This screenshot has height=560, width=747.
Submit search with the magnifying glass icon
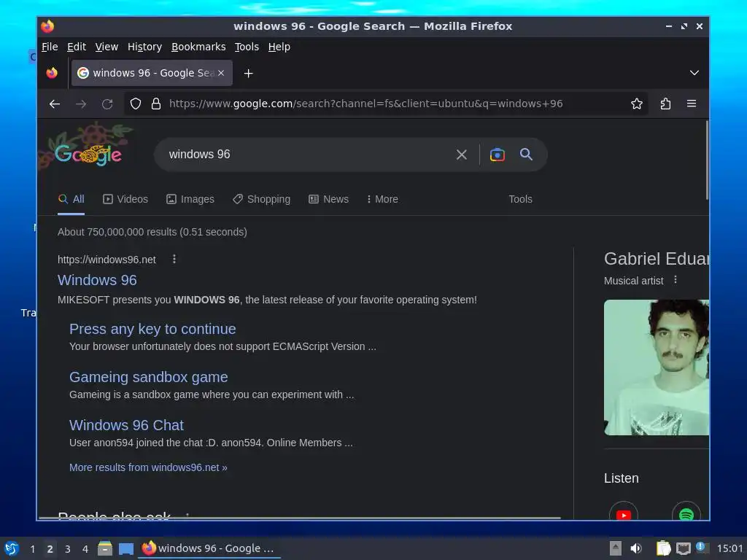click(x=526, y=155)
